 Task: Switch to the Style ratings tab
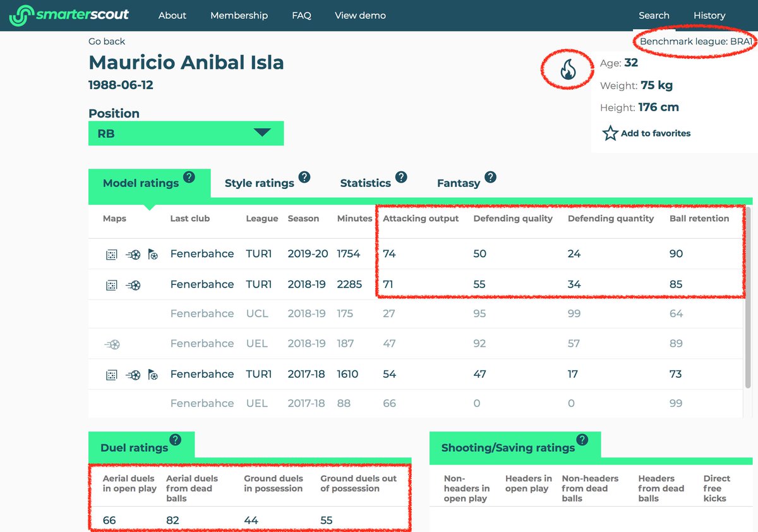tap(260, 183)
